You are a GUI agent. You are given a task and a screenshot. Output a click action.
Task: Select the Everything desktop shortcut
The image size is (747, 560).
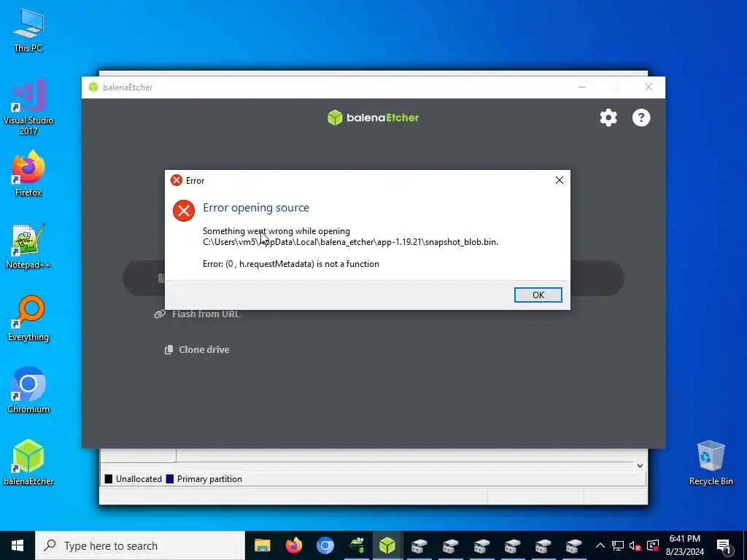click(x=28, y=319)
